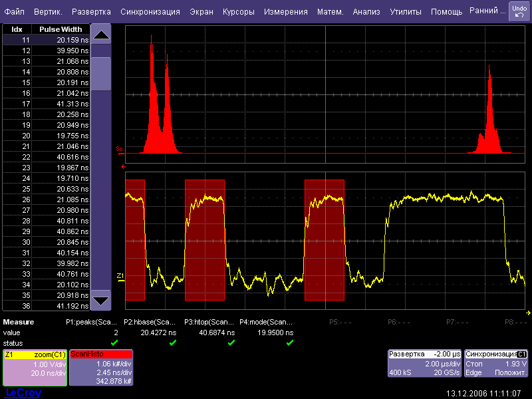This screenshot has width=532, height=399.
Task: Open the Экран menu
Action: [201, 12]
